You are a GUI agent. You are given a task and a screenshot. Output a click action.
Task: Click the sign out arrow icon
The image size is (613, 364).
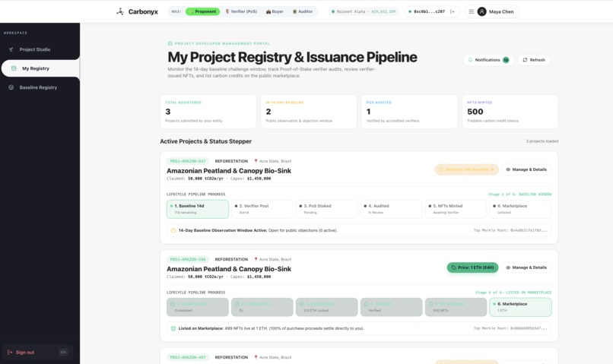[x=10, y=353]
